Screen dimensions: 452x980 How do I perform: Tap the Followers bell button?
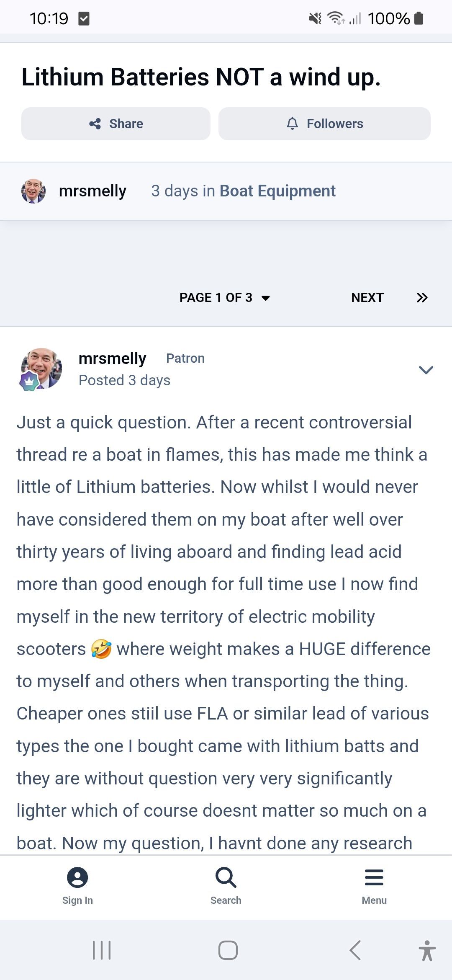pos(324,124)
